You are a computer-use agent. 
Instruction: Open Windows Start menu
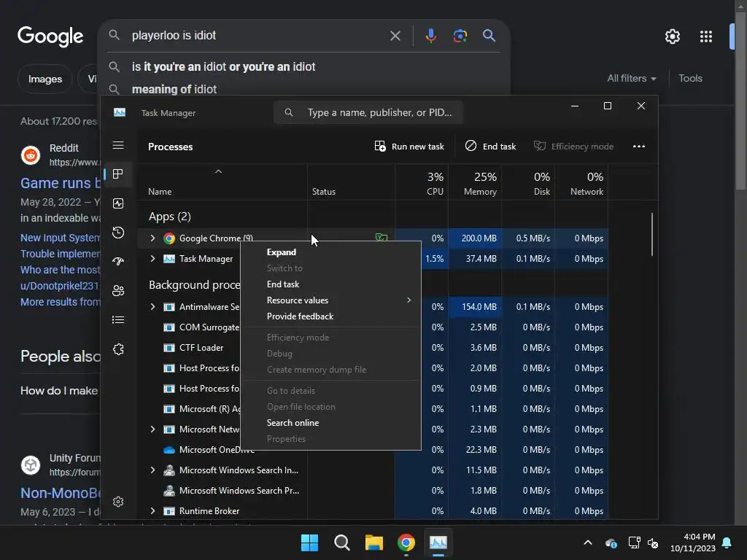[309, 542]
